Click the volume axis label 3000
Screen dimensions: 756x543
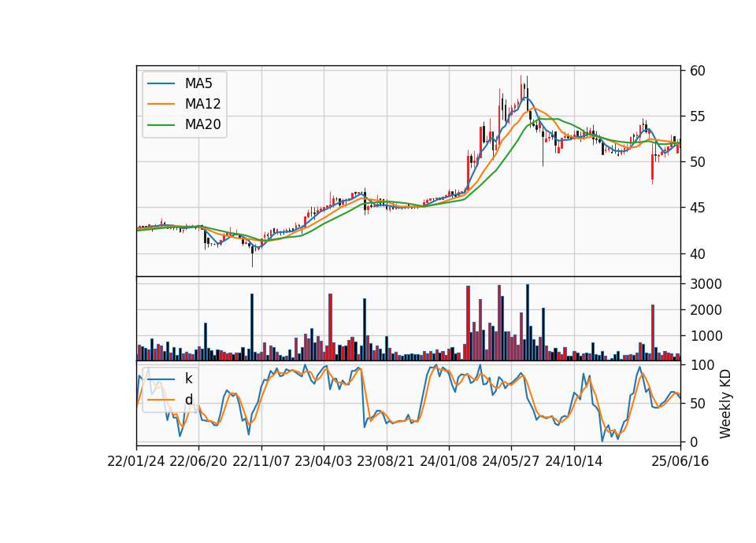coord(706,284)
